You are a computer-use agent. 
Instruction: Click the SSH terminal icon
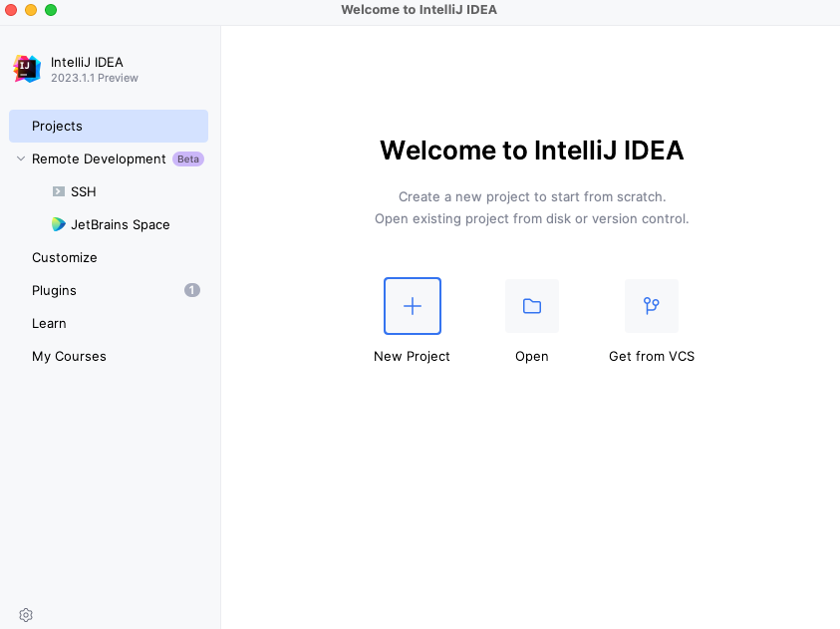(59, 191)
